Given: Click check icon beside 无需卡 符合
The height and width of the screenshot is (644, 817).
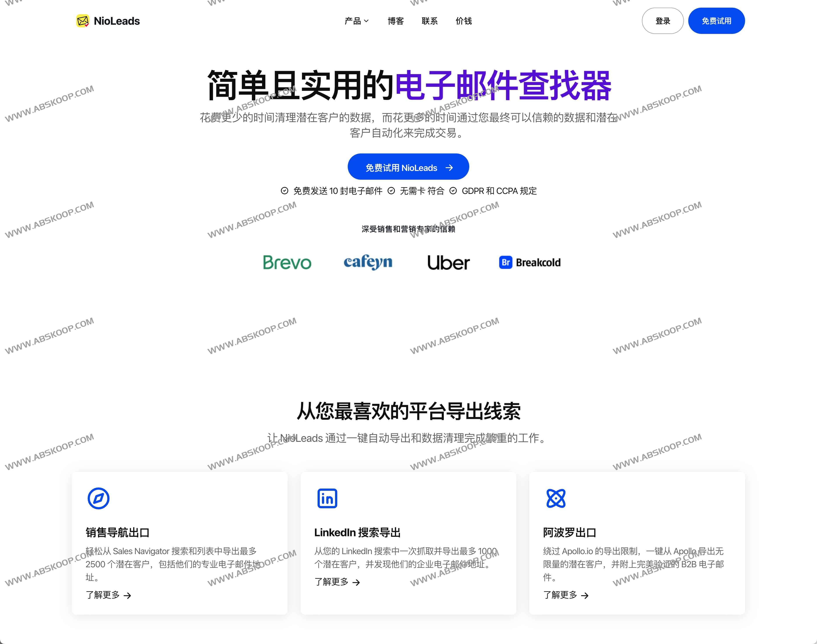Looking at the screenshot, I should (x=391, y=191).
